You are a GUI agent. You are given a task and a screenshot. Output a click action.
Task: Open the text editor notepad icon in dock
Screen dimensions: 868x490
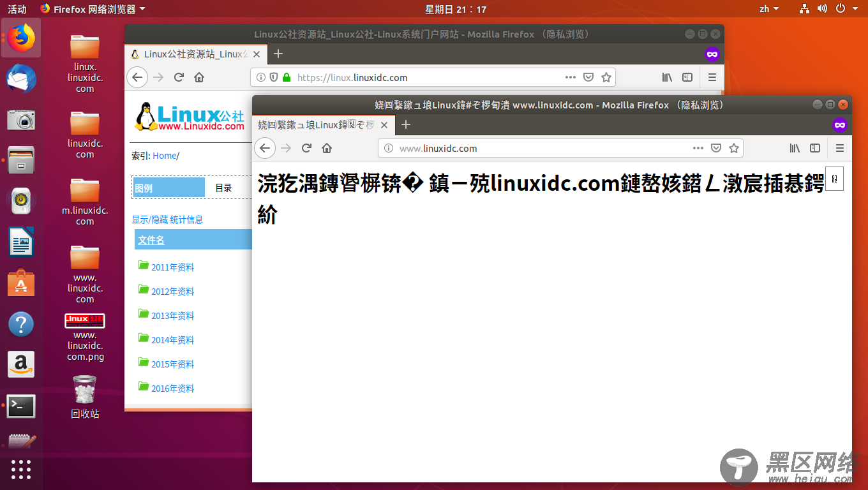point(21,442)
